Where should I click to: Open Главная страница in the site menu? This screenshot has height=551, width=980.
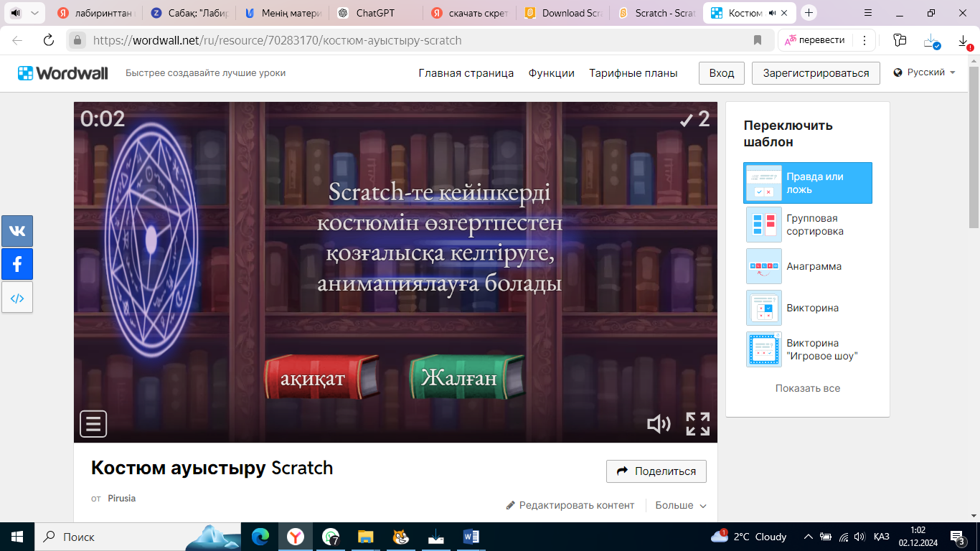(466, 73)
